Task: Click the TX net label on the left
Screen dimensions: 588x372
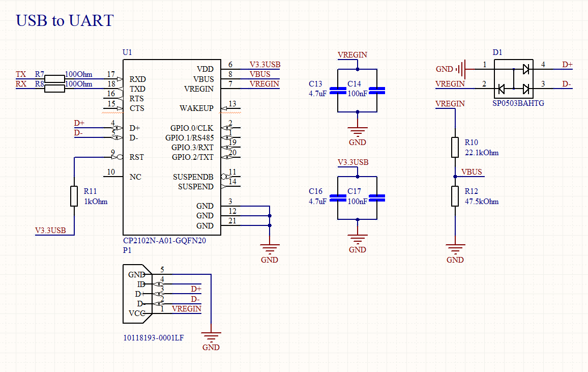Action: (20, 74)
